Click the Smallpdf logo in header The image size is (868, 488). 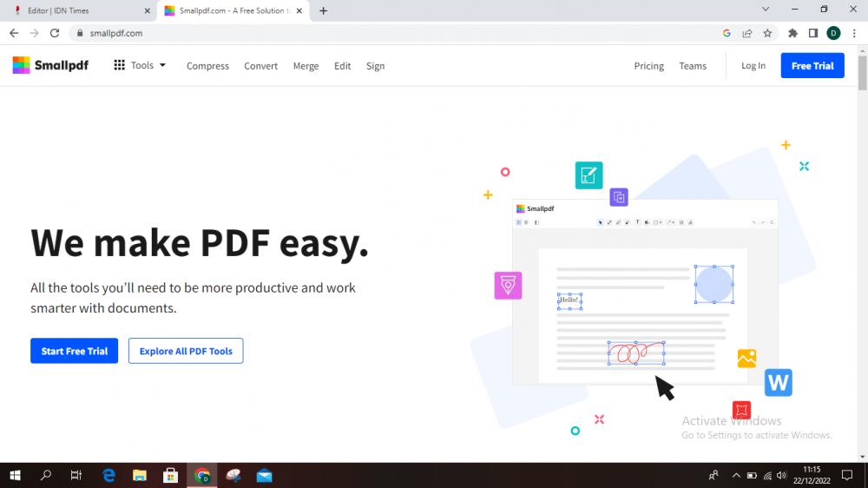[x=50, y=65]
